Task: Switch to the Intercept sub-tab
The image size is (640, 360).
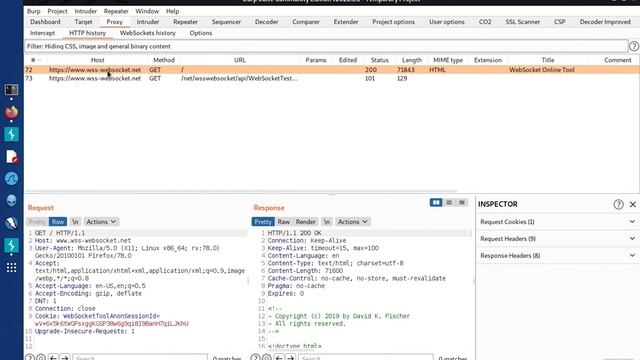Action: click(x=42, y=33)
